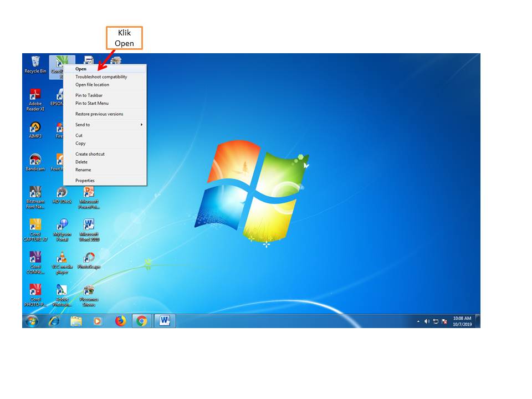Image resolution: width=532 pixels, height=399 pixels.
Task: Switch to Google Chrome in the taskbar
Action: point(142,321)
